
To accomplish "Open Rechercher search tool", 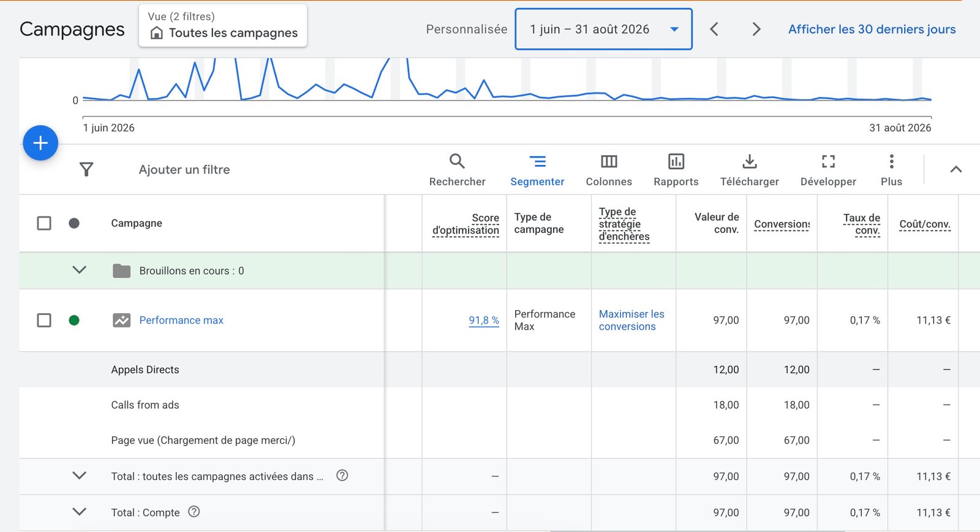I will [x=457, y=170].
